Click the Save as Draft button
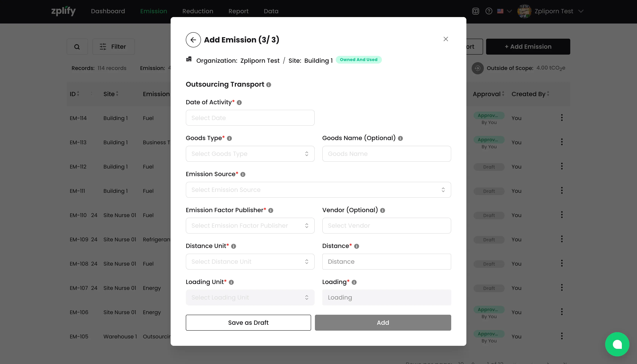 (x=248, y=323)
